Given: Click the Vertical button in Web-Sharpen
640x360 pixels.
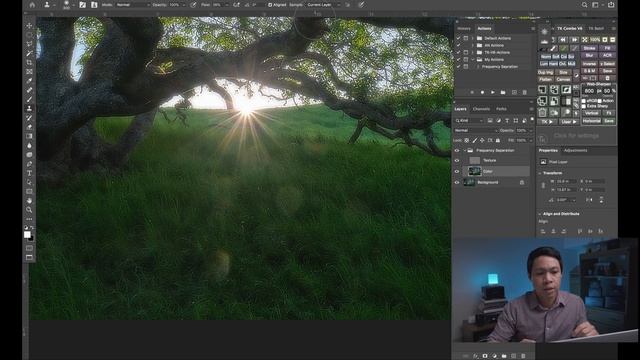Looking at the screenshot, I should click(x=591, y=113).
